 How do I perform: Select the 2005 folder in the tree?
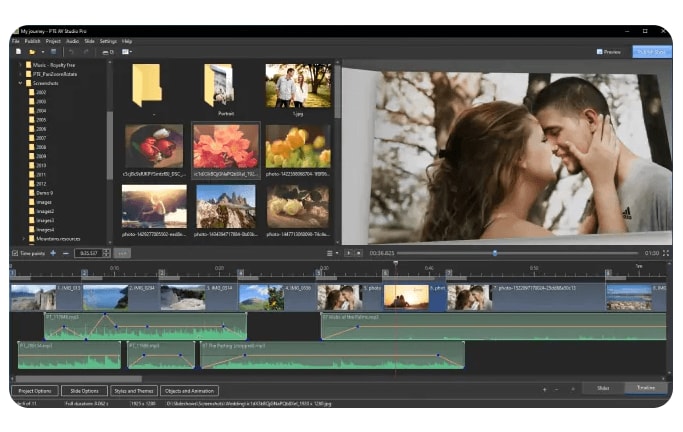tap(41, 119)
